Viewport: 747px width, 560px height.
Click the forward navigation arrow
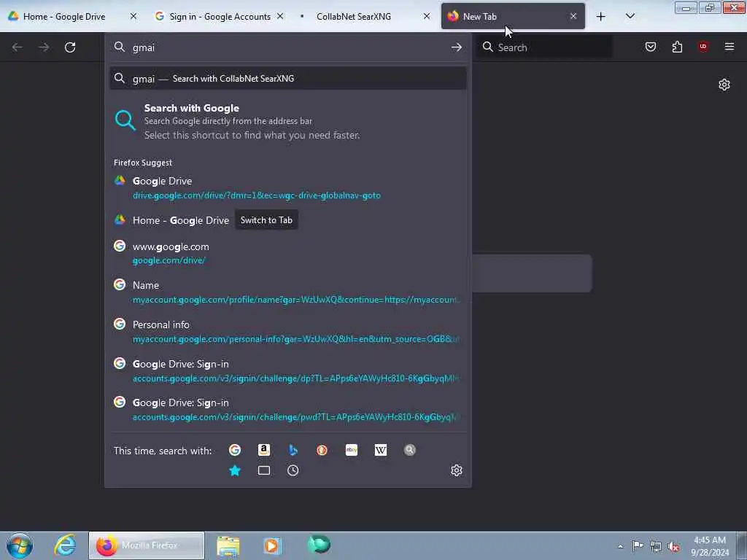[x=44, y=47]
